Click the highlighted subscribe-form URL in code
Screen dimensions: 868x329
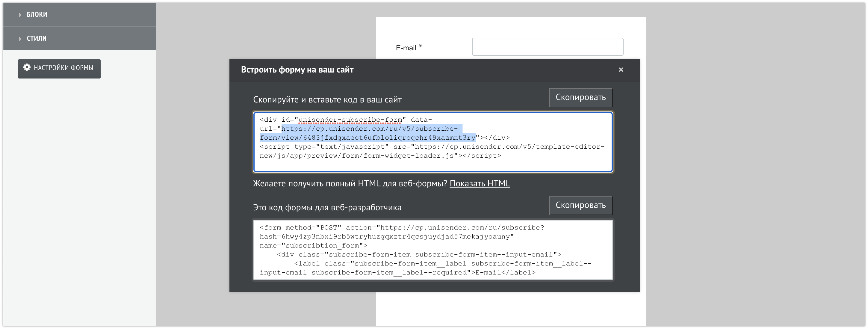coord(368,133)
